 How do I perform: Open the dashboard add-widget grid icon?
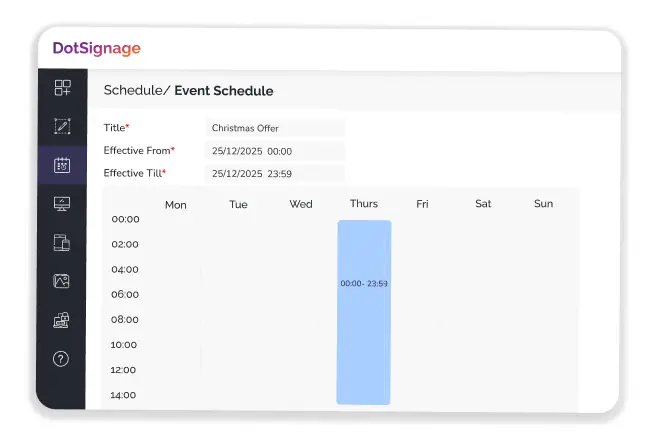coord(62,88)
